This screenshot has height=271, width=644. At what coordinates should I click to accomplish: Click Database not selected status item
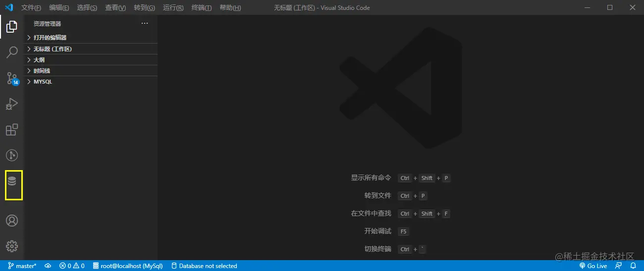[x=204, y=266]
